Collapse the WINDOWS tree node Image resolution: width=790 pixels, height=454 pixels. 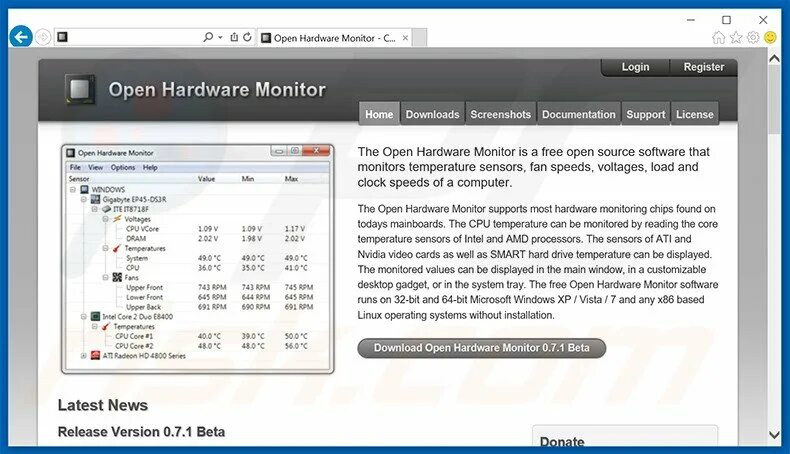click(73, 189)
